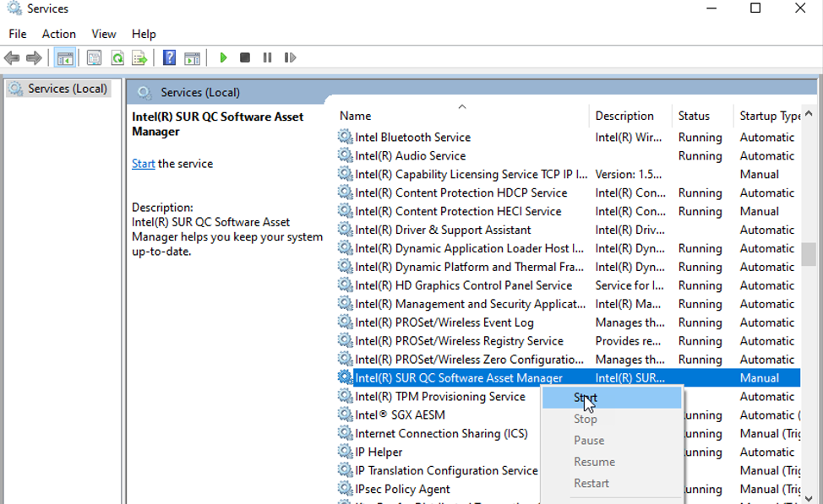Open the Action menu
Viewport: 823px width, 504px height.
pos(59,34)
